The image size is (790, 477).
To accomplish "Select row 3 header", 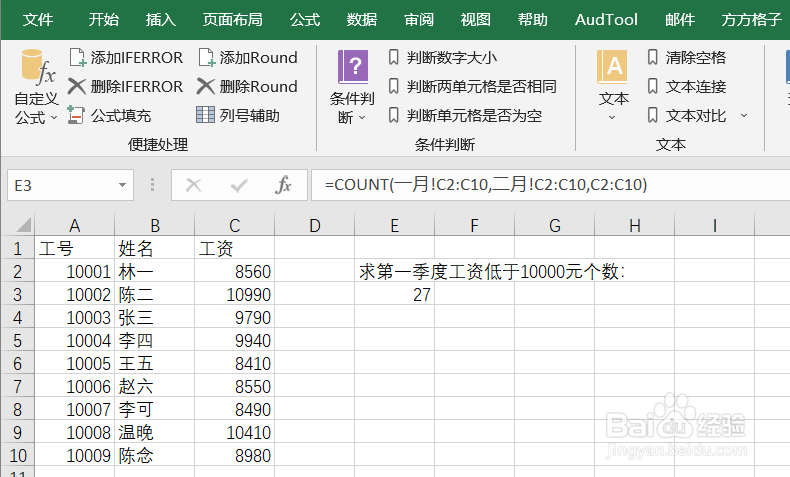I will pos(18,295).
